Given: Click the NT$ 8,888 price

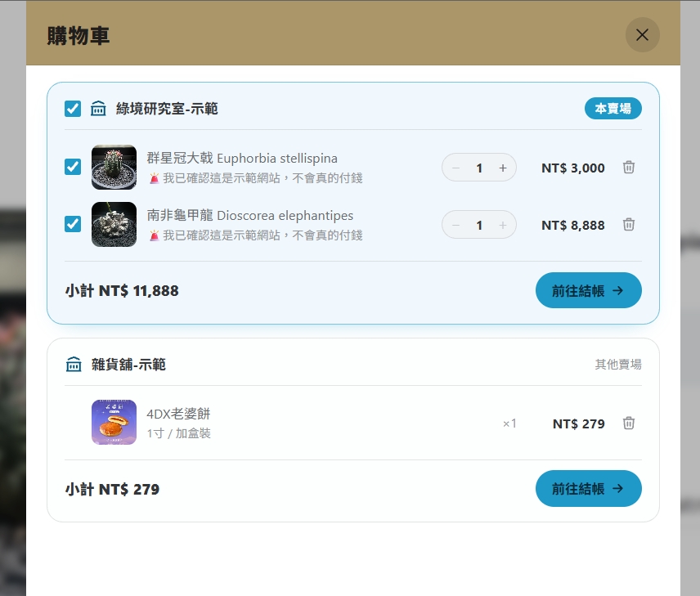Looking at the screenshot, I should pyautogui.click(x=572, y=225).
